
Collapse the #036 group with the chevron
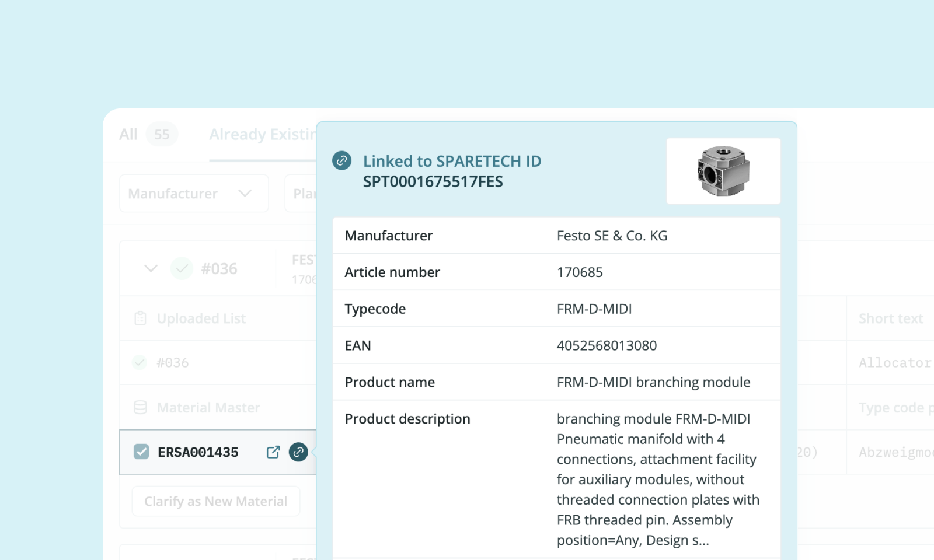pyautogui.click(x=150, y=268)
